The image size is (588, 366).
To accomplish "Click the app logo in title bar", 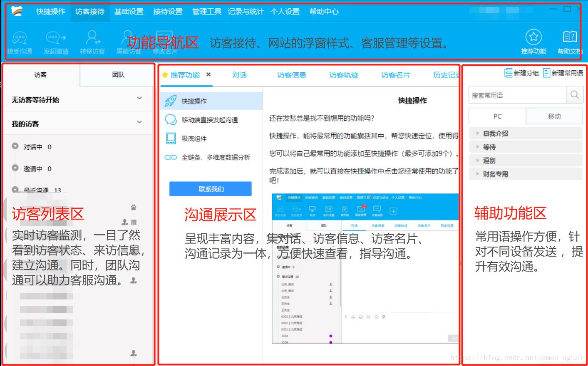I will coord(17,11).
